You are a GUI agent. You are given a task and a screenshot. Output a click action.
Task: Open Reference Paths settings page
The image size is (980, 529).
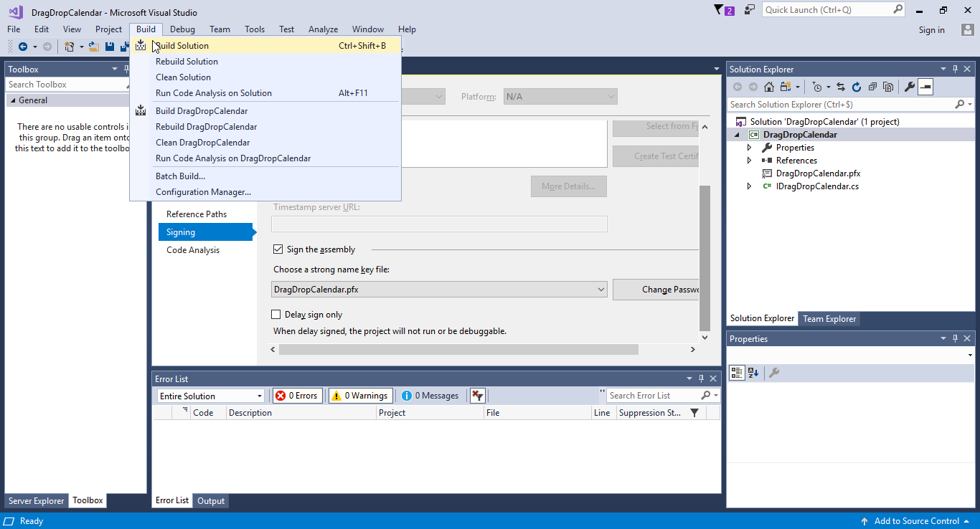(197, 214)
